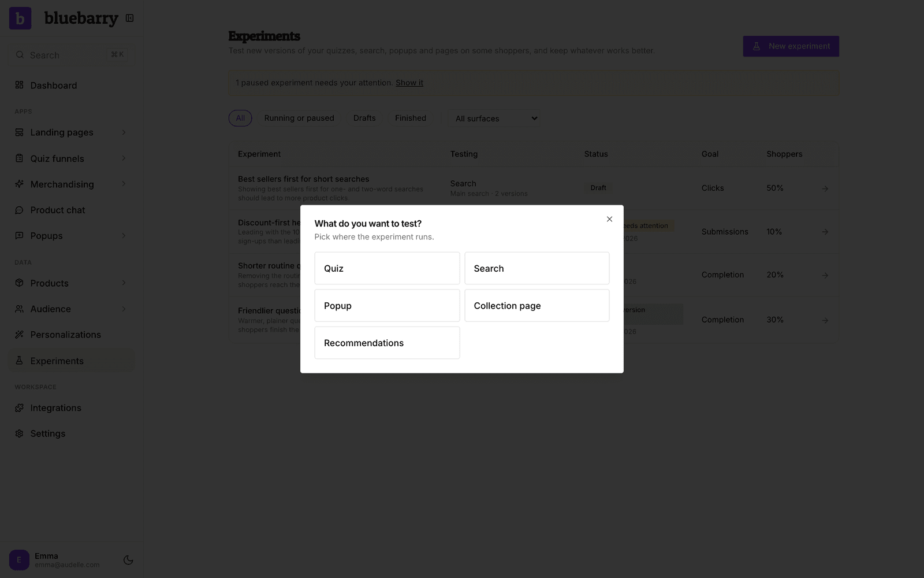This screenshot has height=578, width=924.
Task: Focus the sidebar Search field
Action: tap(72, 55)
